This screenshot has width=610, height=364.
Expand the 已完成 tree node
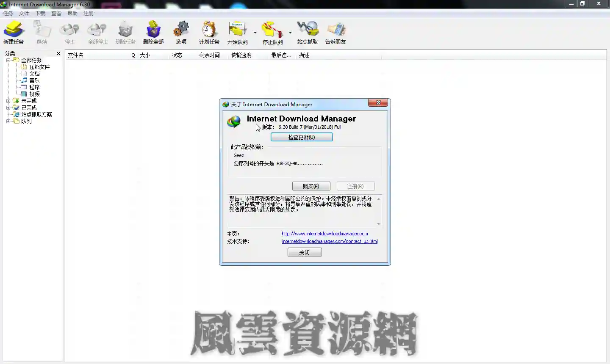(x=8, y=108)
